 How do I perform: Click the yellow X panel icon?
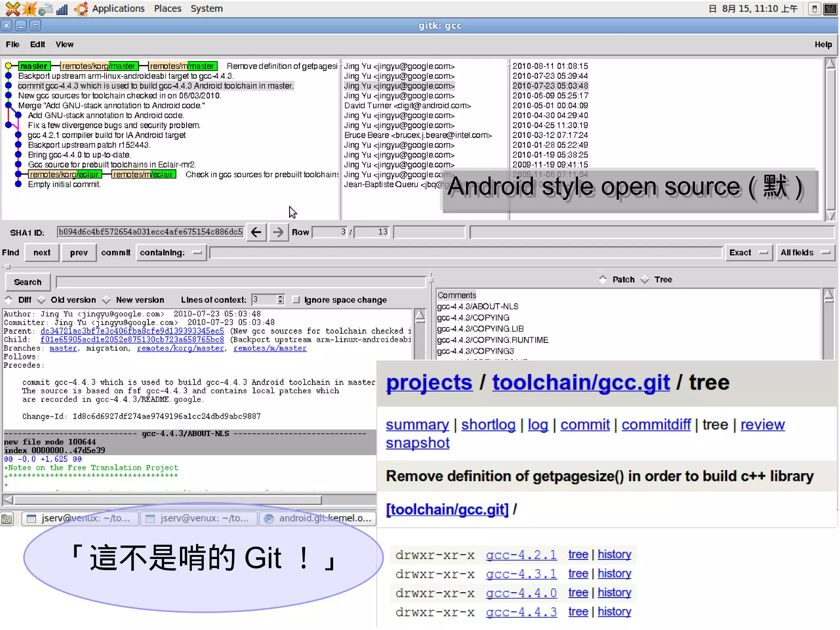click(13, 9)
